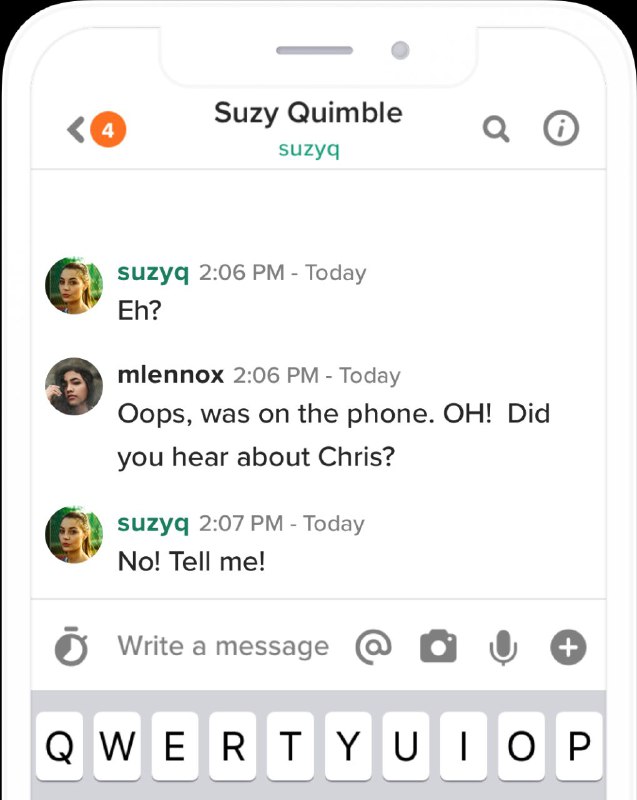The height and width of the screenshot is (800, 637).
Task: Open the camera icon
Action: tap(438, 647)
